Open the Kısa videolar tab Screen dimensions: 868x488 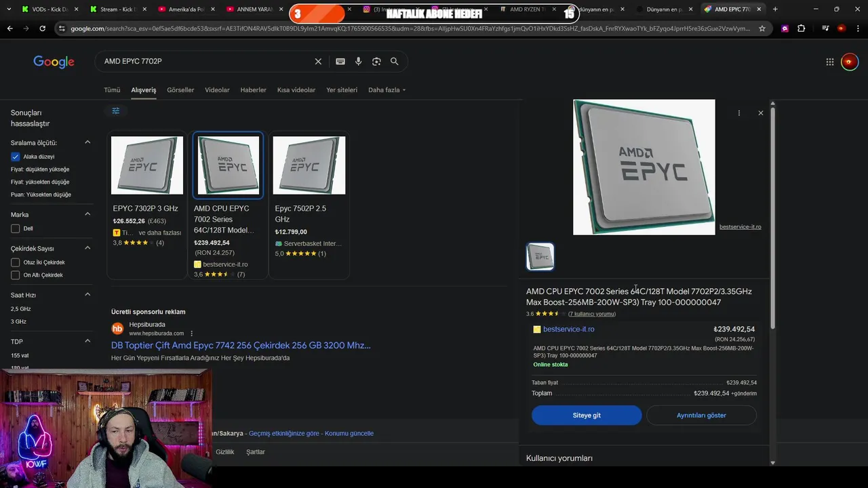pos(296,90)
